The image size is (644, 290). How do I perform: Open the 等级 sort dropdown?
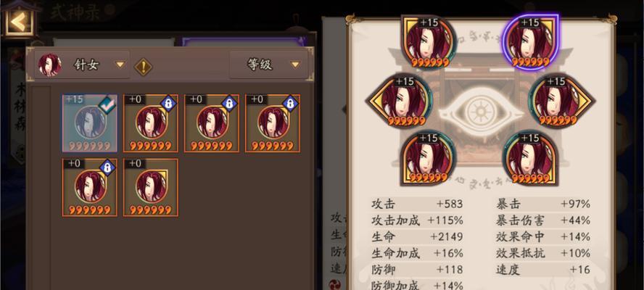[268, 65]
